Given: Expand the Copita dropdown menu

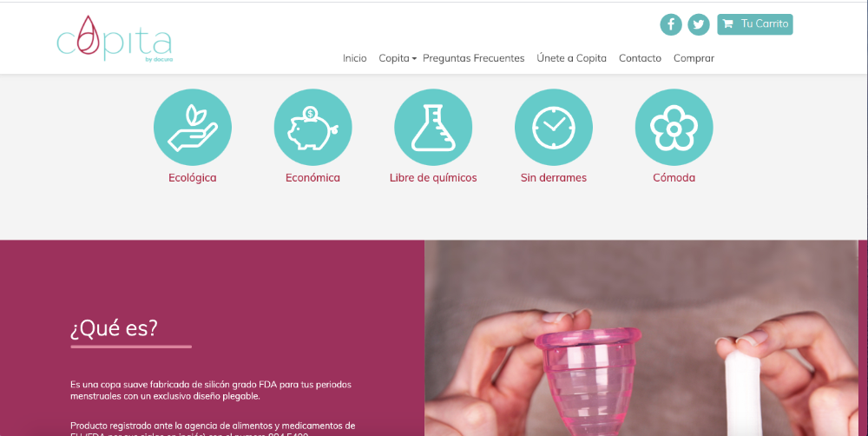Looking at the screenshot, I should (x=398, y=58).
